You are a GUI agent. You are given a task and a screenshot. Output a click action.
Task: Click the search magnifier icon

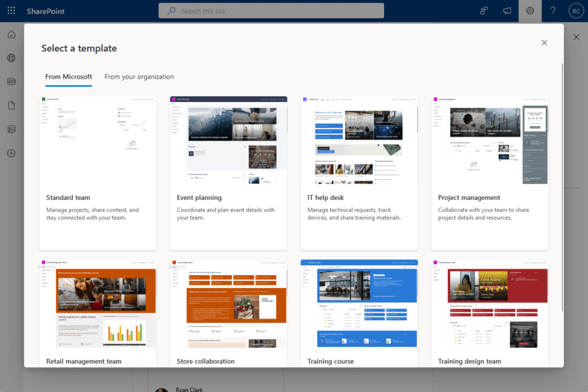pyautogui.click(x=171, y=11)
